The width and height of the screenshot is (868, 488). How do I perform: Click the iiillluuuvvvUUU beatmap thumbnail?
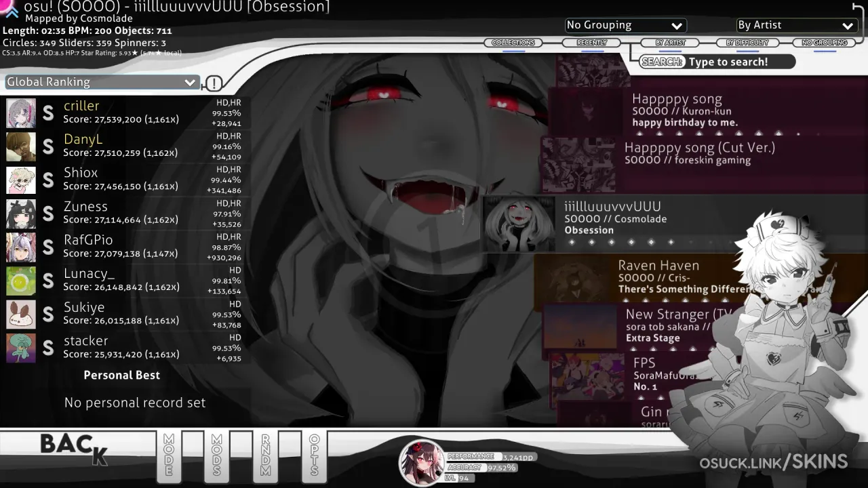tap(519, 224)
